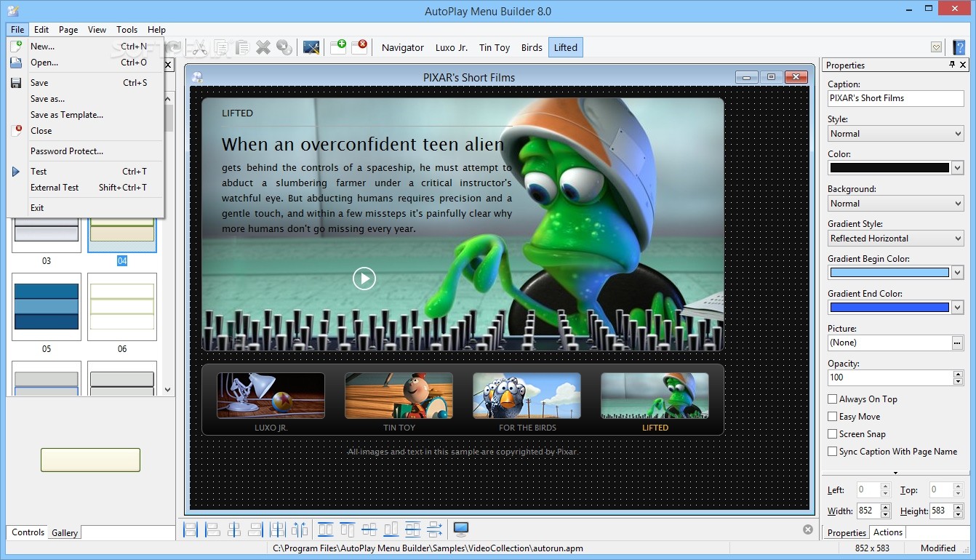This screenshot has width=976, height=560.
Task: Click the Delete X toolbar icon
Action: (263, 47)
